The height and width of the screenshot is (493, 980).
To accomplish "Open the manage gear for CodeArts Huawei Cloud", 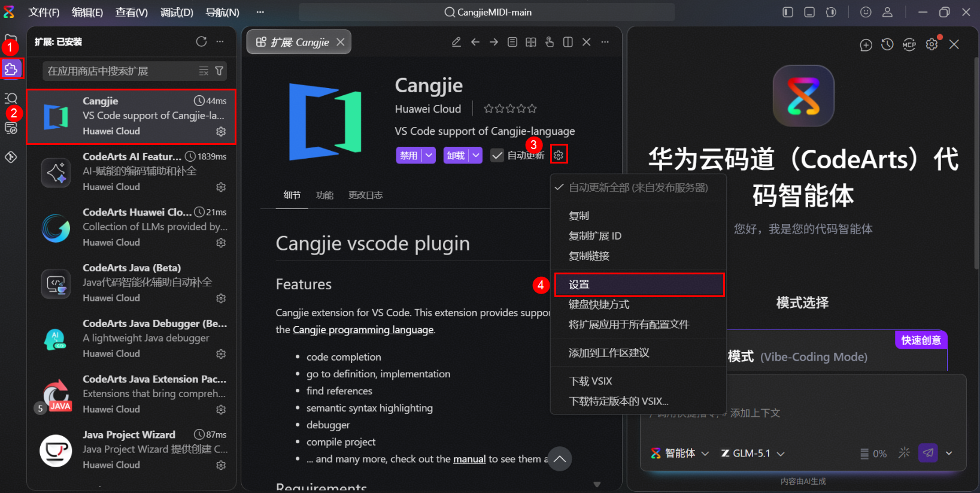I will 221,243.
